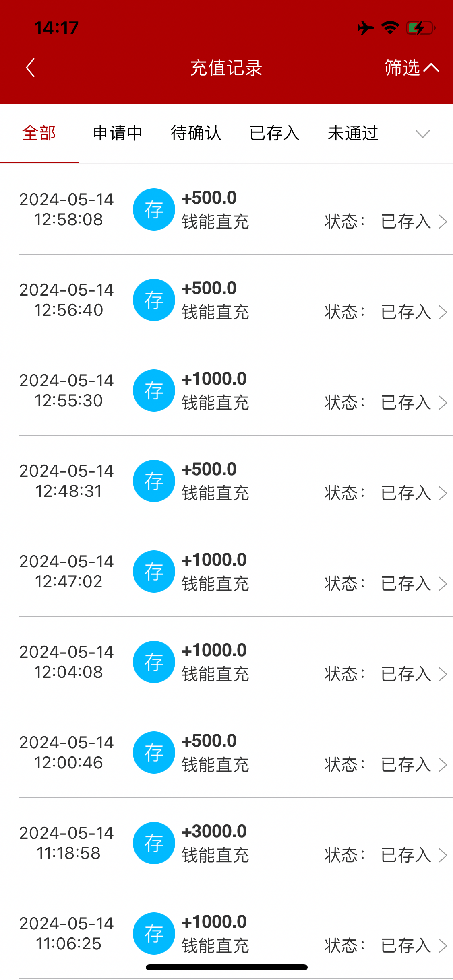The image size is (453, 980).
Task: Tap deposit icon for 12:00:46 record
Action: (x=154, y=753)
